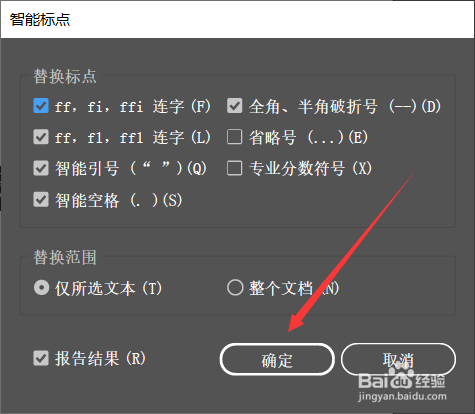The height and width of the screenshot is (414, 475).
Task: Uncheck the ff, fi, ffi 连字 (F) checkbox
Action: point(41,106)
